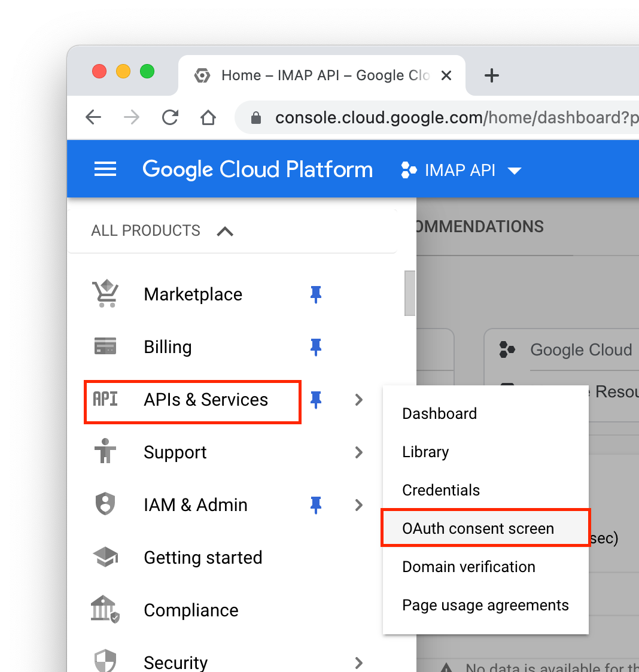Screen dimensions: 639x672
Task: Open the hamburger navigation menu
Action: click(105, 169)
